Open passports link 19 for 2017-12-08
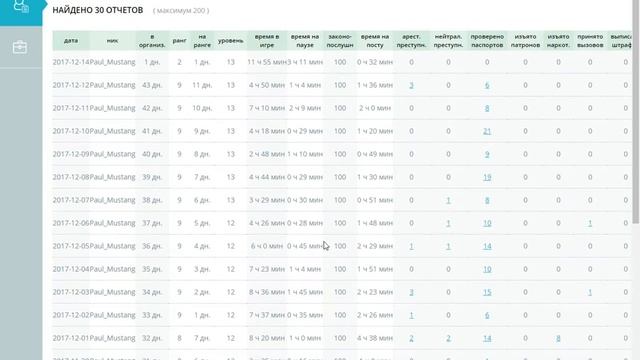 click(487, 177)
